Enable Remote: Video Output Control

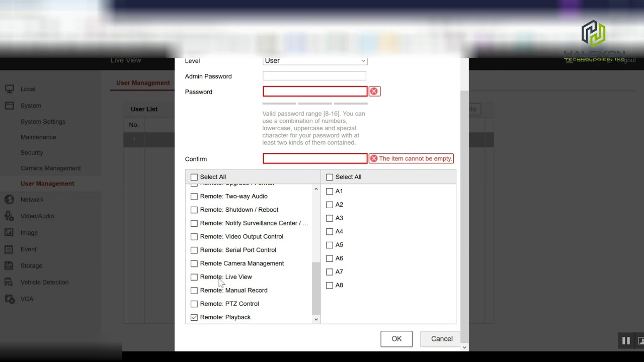(x=194, y=237)
